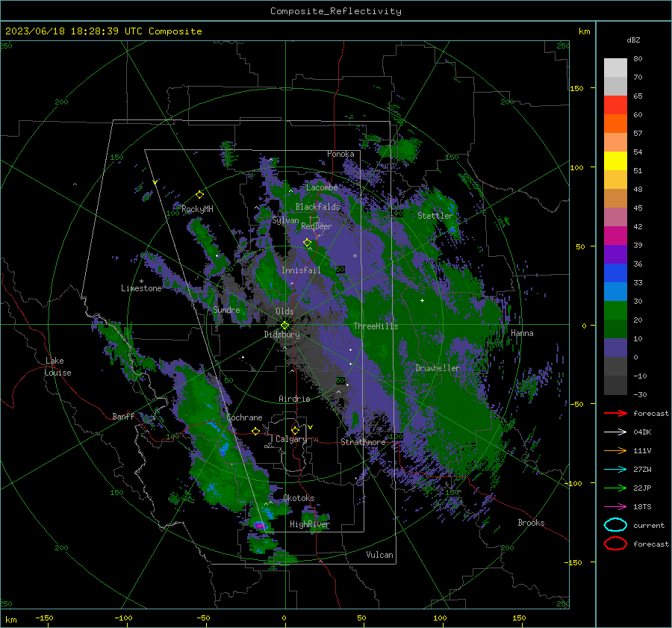Click the Vulcan town label
This screenshot has width=672, height=628.
tap(379, 555)
